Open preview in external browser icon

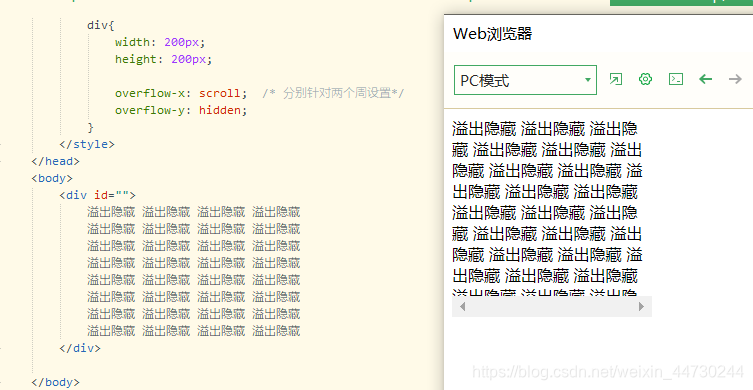pyautogui.click(x=615, y=79)
